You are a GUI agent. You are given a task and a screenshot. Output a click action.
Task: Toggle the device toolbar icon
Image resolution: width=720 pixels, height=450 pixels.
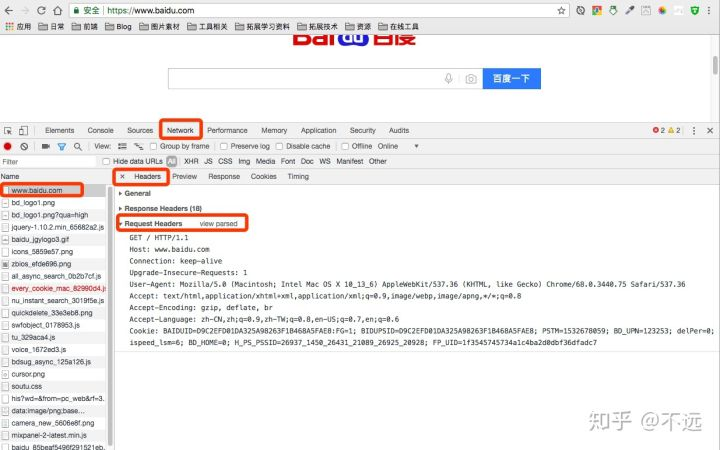[23, 130]
